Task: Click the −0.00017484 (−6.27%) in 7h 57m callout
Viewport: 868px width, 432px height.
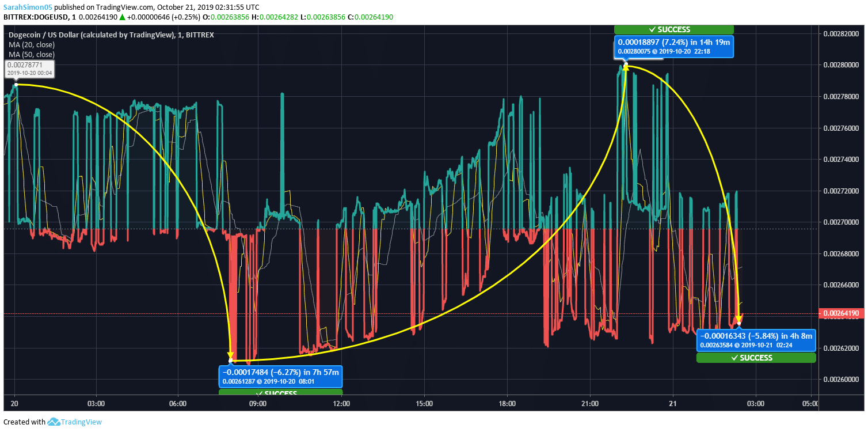Action: coord(281,377)
